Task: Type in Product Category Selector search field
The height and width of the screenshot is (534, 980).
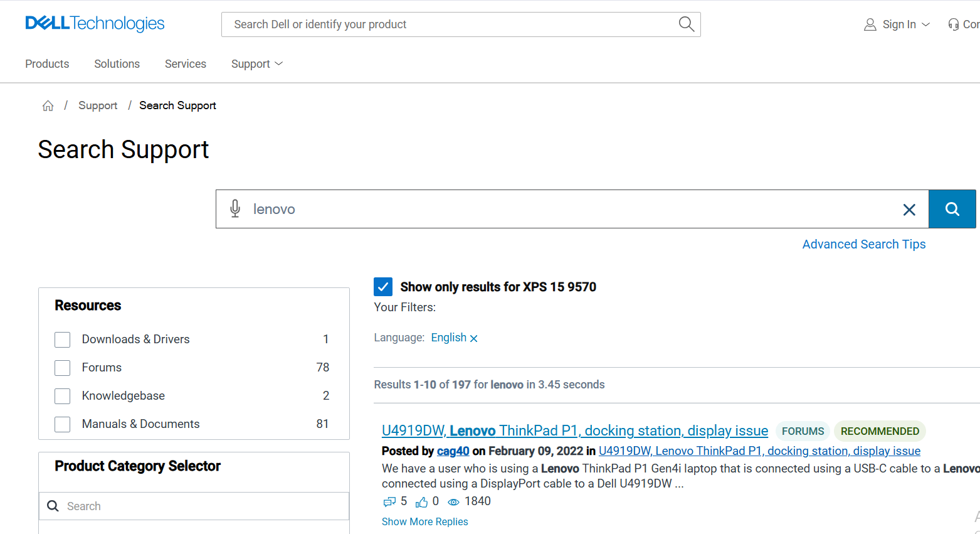Action: coord(201,506)
